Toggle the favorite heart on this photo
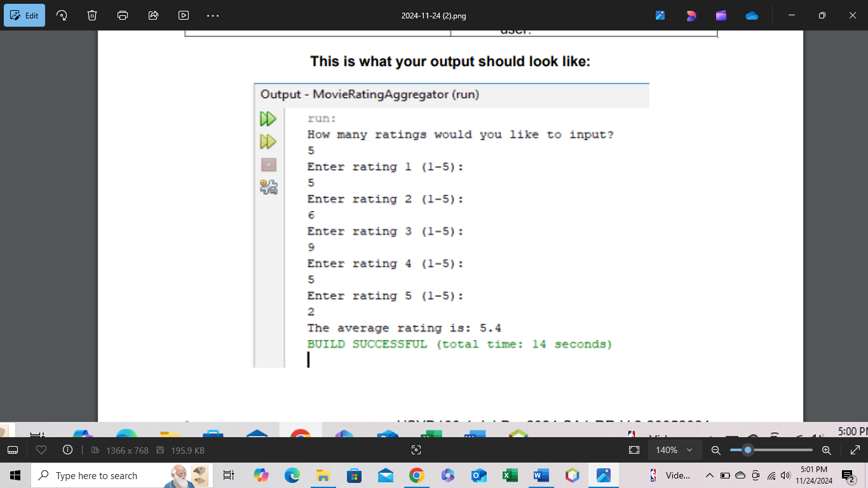 (41, 450)
